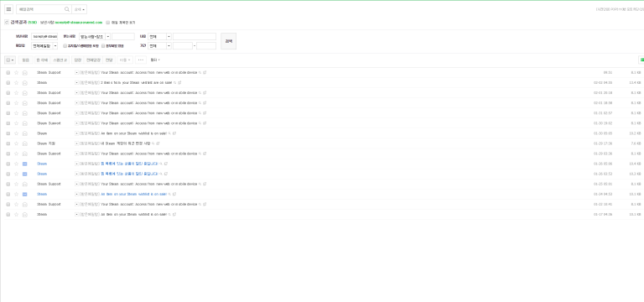This screenshot has width=644, height=302.
Task: Click preview magnifier on 01-29 03:36 Steam Support mail
Action: click(200, 154)
